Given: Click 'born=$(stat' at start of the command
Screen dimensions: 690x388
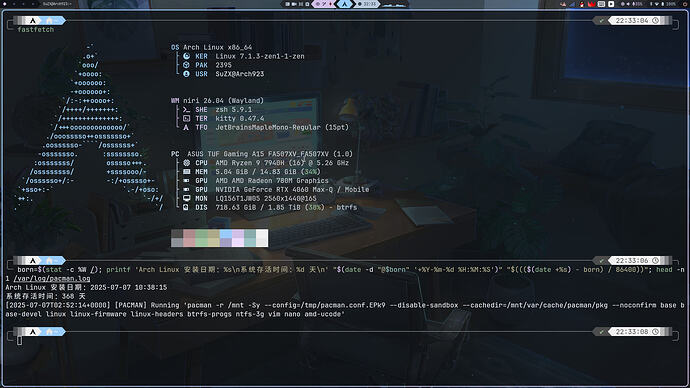Looking at the screenshot, I should pos(40,270).
